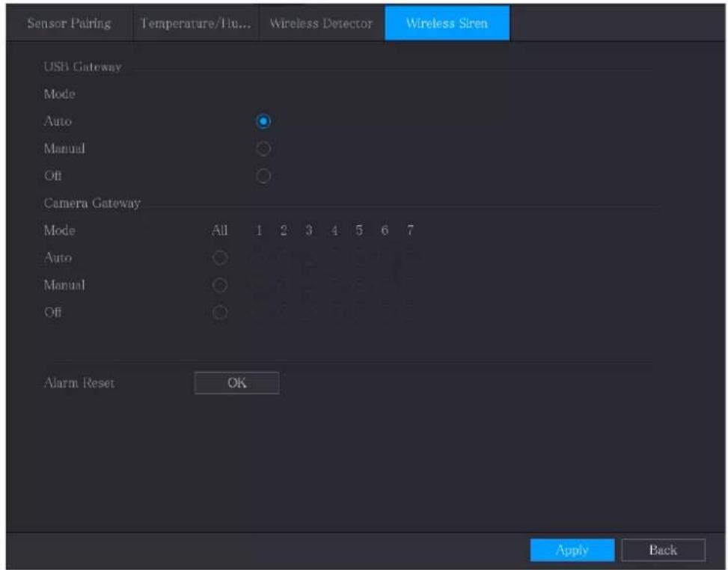Go back with the Back button
The width and height of the screenshot is (728, 570).
663,550
